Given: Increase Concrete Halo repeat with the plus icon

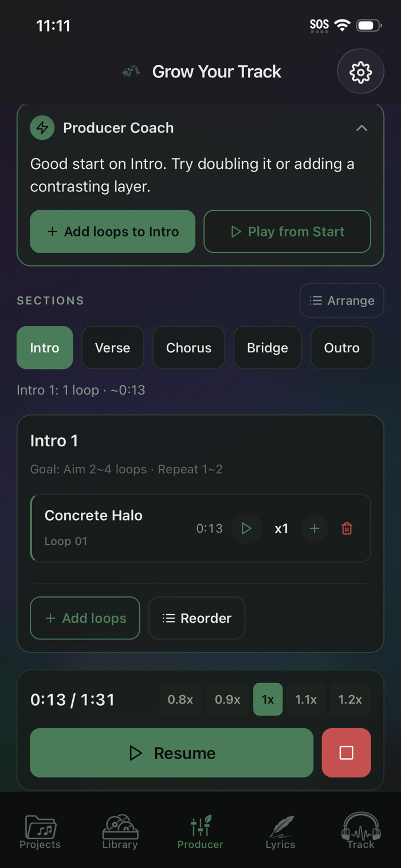Looking at the screenshot, I should coord(314,528).
